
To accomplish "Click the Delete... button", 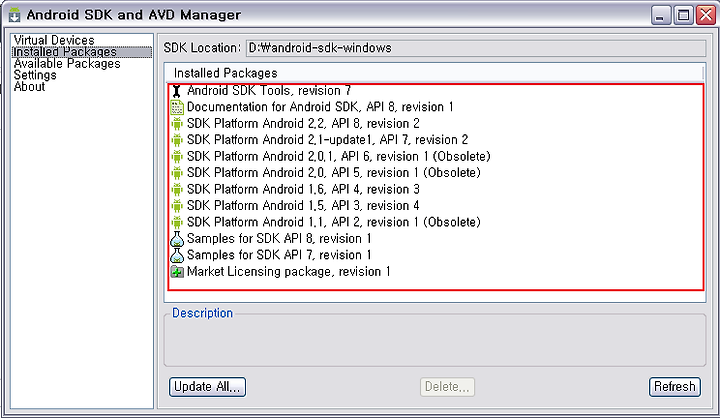I will click(447, 387).
